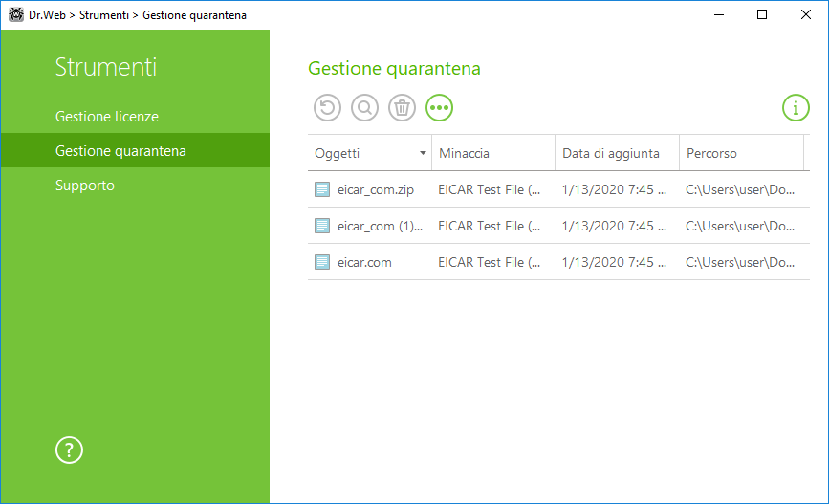Open the more options ellipsis button
Screen dimensions: 829x504
coord(440,108)
